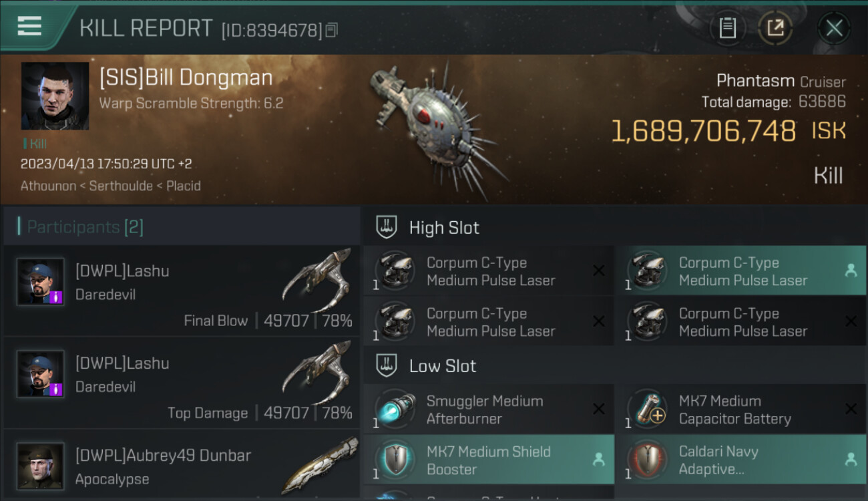Viewport: 868px width, 501px height.
Task: Click the clipboard report icon
Action: [728, 28]
